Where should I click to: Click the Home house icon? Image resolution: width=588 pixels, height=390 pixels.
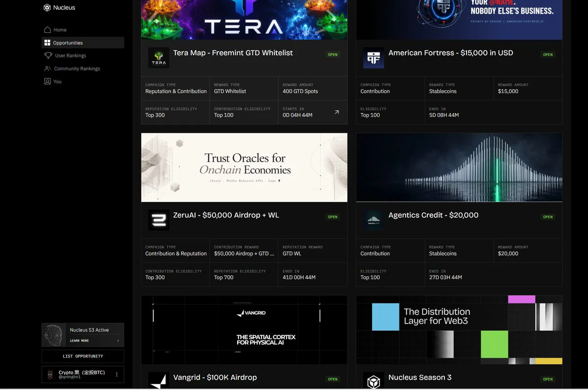[x=48, y=30]
